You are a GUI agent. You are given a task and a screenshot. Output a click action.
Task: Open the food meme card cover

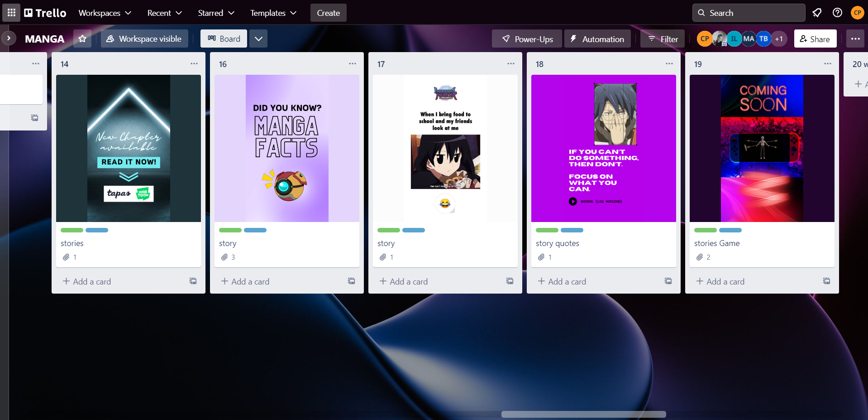(x=445, y=148)
